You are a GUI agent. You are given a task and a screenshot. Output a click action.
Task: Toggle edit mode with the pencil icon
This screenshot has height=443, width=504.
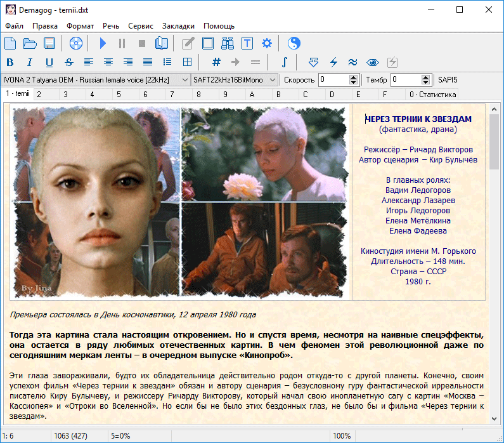tap(188, 43)
